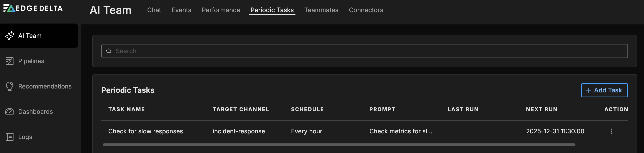Image resolution: width=644 pixels, height=153 pixels.
Task: Click the AI Team sparkle icon
Action: tap(10, 36)
